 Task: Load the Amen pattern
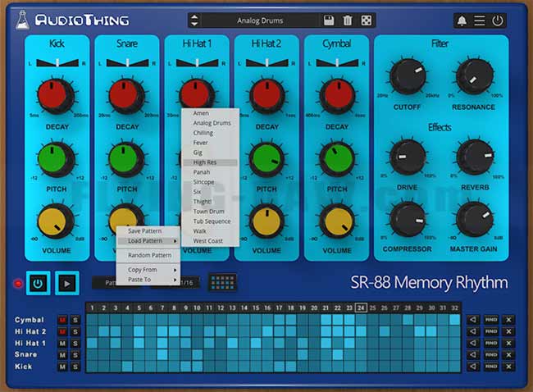210,113
